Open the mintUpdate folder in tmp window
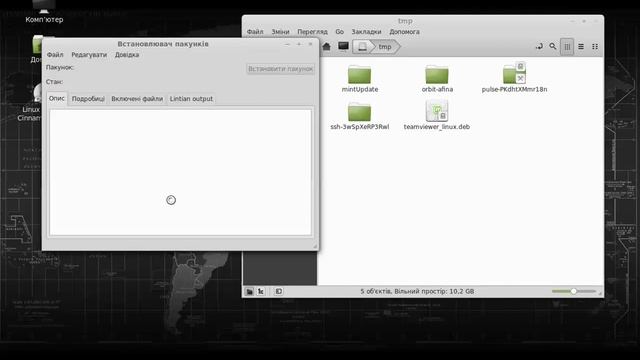The width and height of the screenshot is (640, 360). (360, 79)
